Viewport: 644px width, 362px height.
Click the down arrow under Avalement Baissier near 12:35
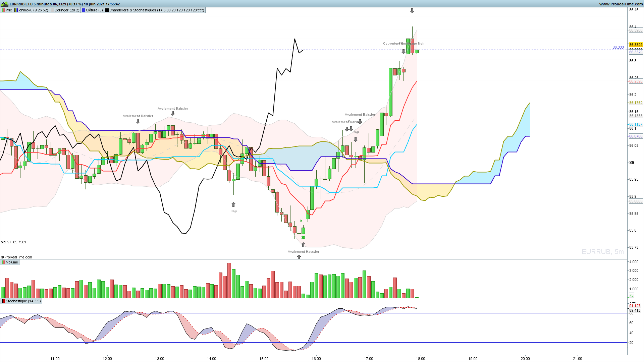point(138,121)
